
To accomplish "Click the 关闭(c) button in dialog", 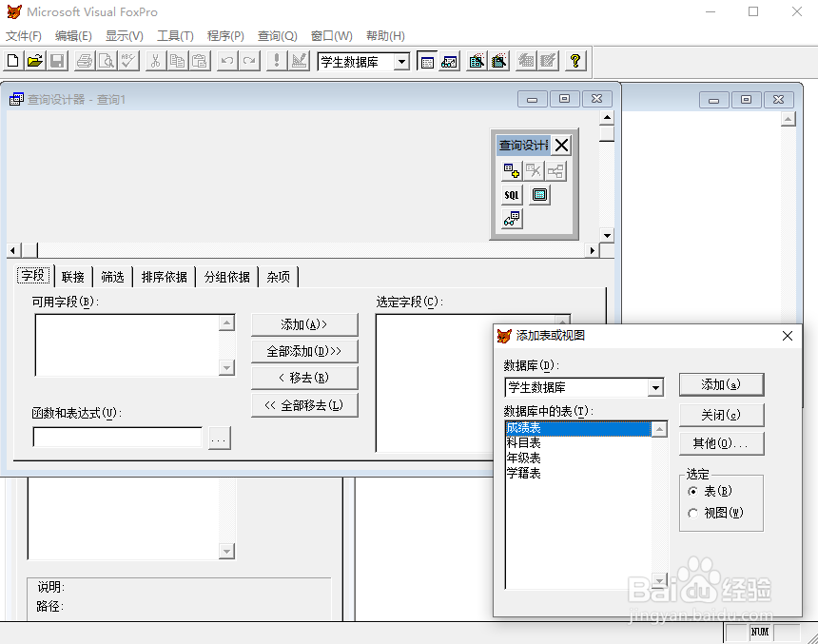I will (722, 415).
